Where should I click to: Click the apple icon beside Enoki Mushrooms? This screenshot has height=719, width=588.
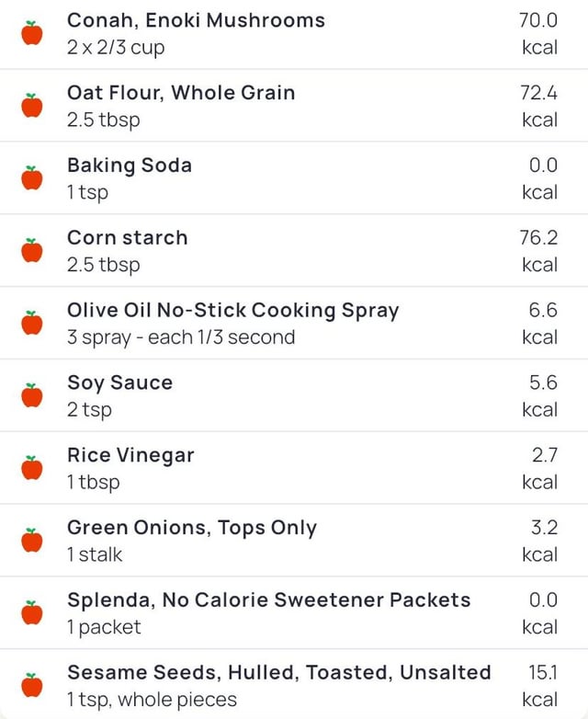32,34
